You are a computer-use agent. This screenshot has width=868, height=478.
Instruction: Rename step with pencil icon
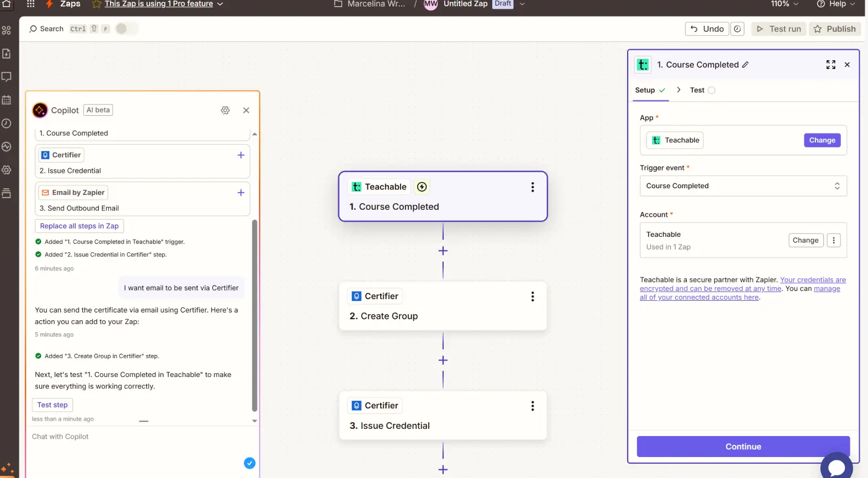pos(745,65)
